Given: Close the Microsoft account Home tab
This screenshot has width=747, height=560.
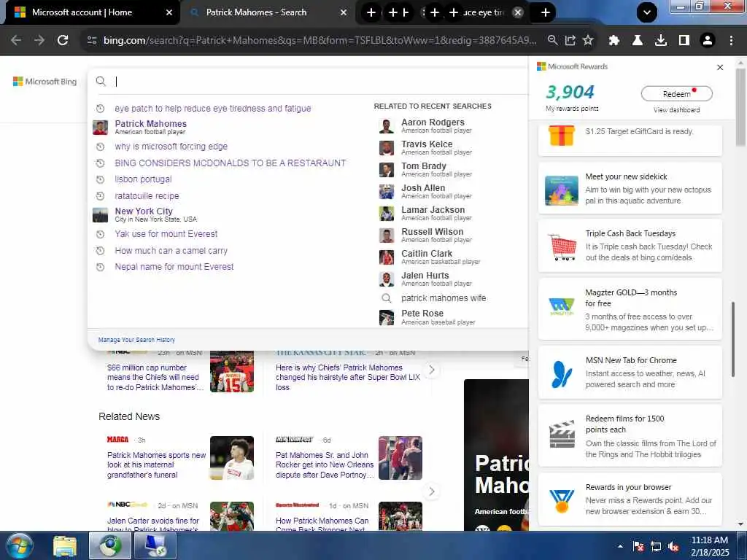Looking at the screenshot, I should pos(169,12).
